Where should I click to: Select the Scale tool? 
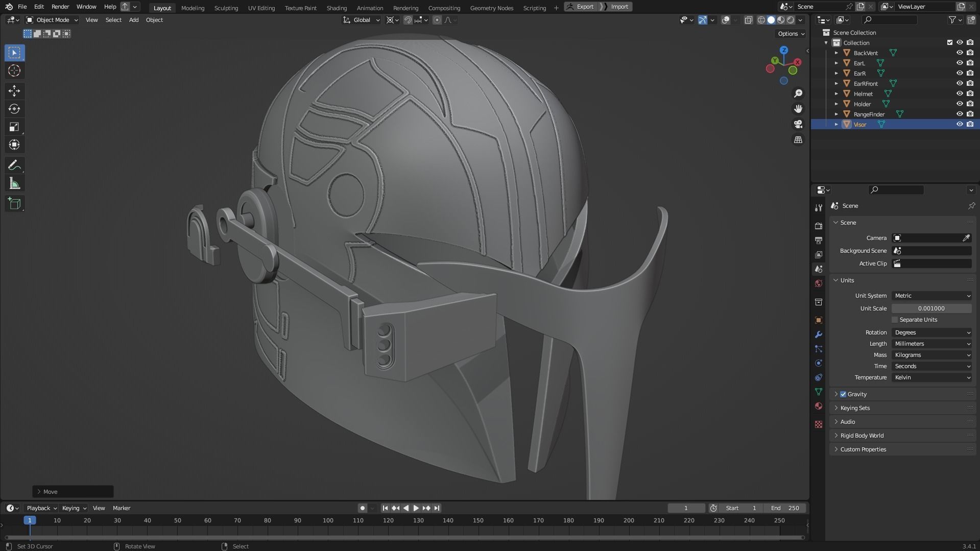click(x=14, y=127)
